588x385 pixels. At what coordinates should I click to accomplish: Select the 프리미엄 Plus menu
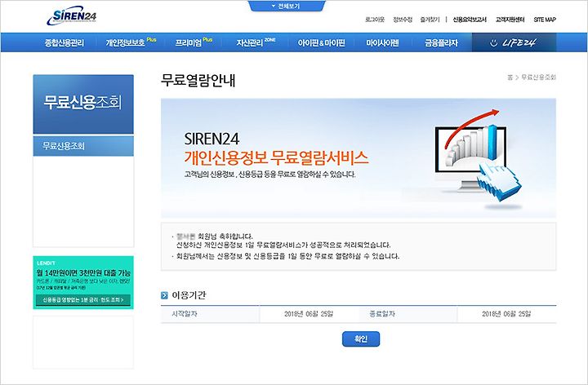[x=194, y=42]
